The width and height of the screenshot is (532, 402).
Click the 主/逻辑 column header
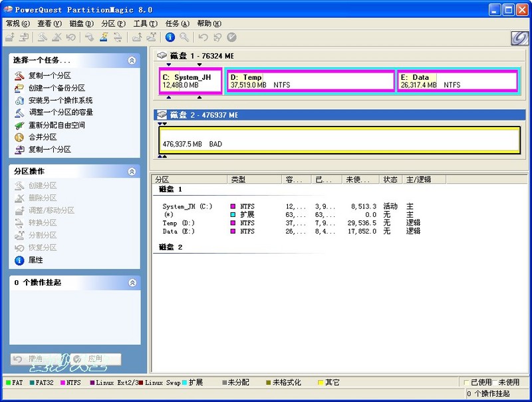coord(424,180)
